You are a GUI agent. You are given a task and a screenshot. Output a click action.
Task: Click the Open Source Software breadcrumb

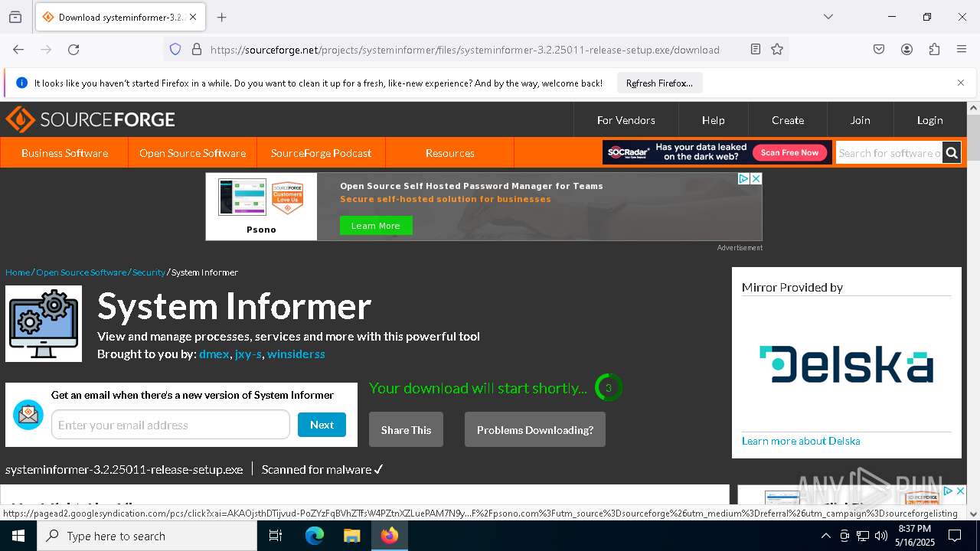(x=81, y=272)
